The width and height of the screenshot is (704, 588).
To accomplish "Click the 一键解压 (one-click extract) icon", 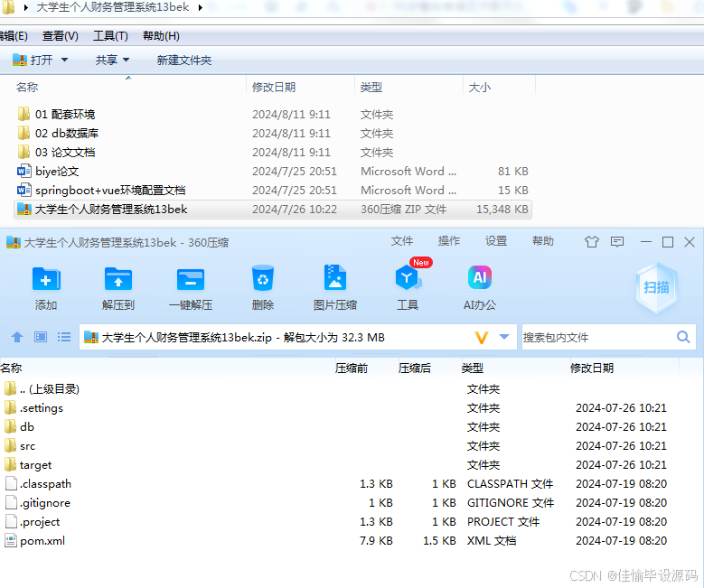I will (191, 279).
